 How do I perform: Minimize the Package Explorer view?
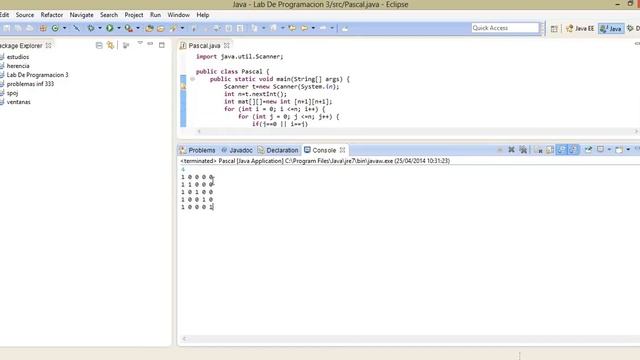pyautogui.click(x=151, y=44)
